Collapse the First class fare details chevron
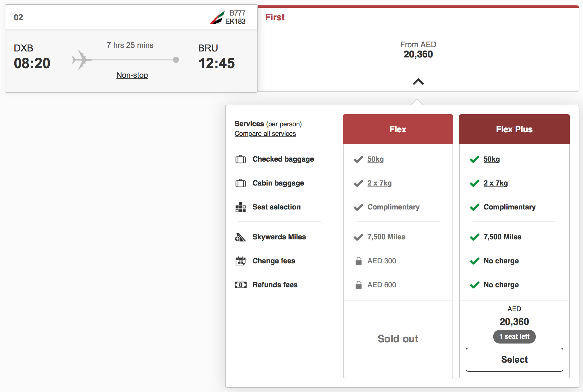The width and height of the screenshot is (583, 392). pos(418,82)
